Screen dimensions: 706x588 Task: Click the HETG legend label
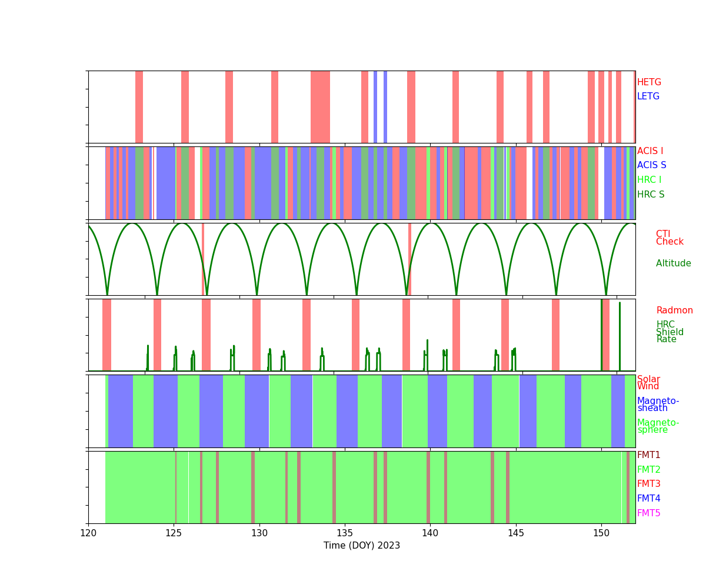point(649,83)
